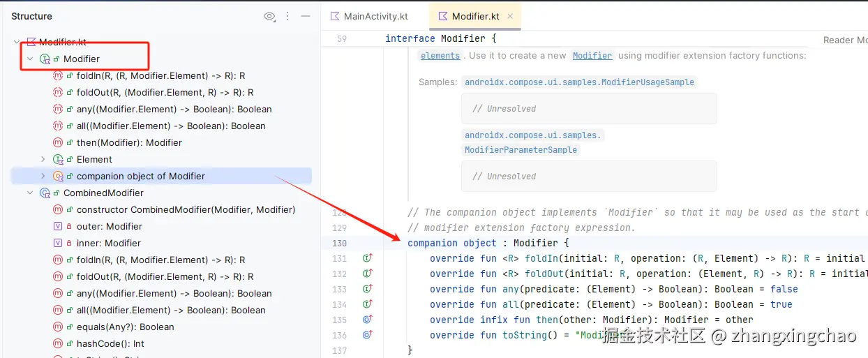Click the implements gutter icon on line 131
Image resolution: width=868 pixels, height=358 pixels.
pos(367,258)
